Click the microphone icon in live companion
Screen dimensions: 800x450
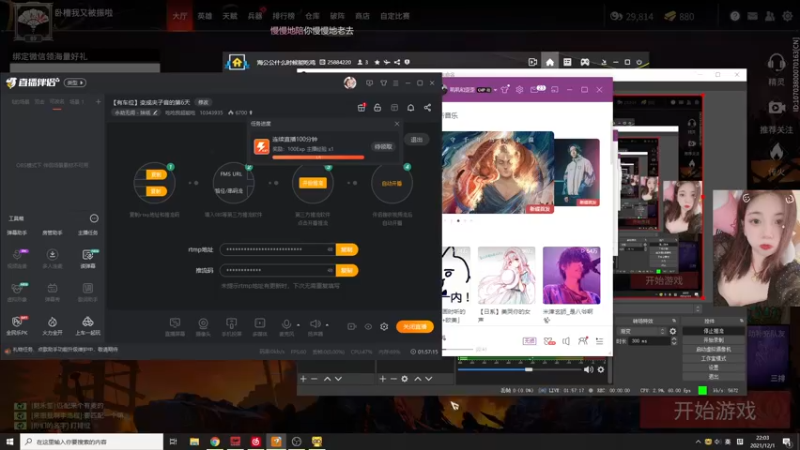pyautogui.click(x=286, y=324)
